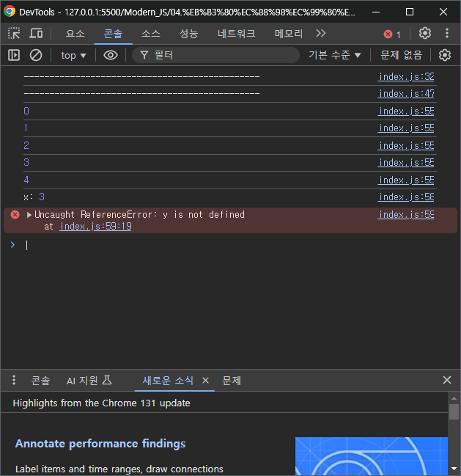Image resolution: width=461 pixels, height=476 pixels.
Task: Switch to the 소스 tab
Action: (x=151, y=34)
